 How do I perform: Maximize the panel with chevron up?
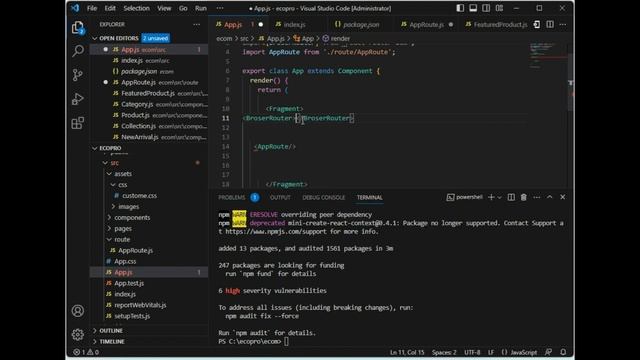coord(550,197)
